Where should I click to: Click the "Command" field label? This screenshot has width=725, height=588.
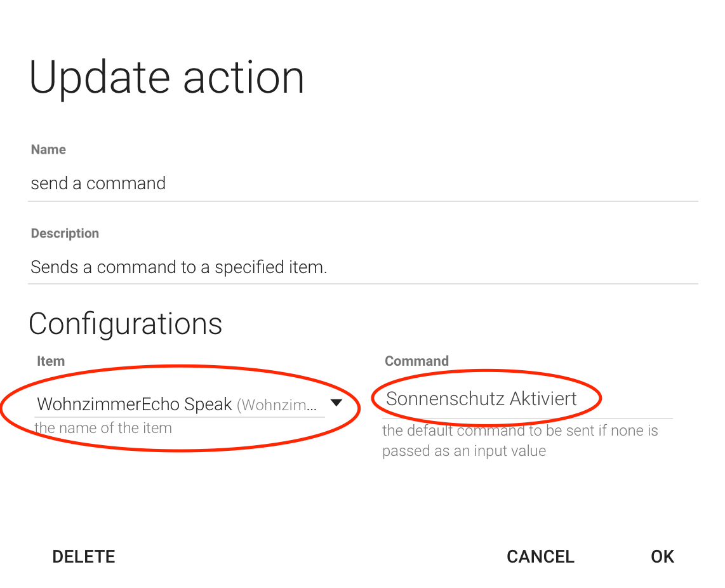pyautogui.click(x=416, y=361)
